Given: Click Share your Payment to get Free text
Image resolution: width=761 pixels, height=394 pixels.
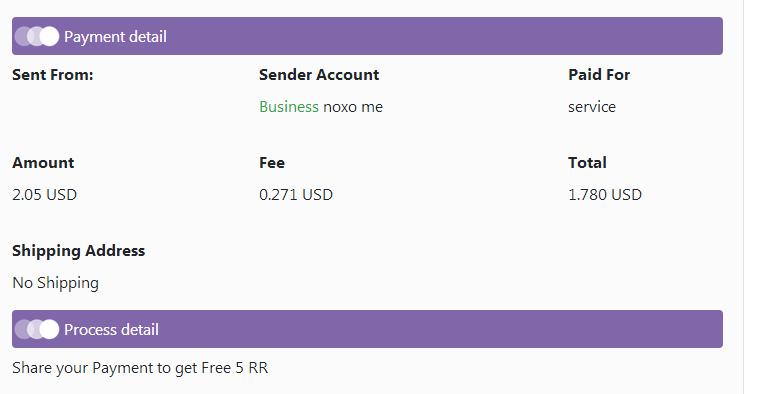Looking at the screenshot, I should 122,368.
